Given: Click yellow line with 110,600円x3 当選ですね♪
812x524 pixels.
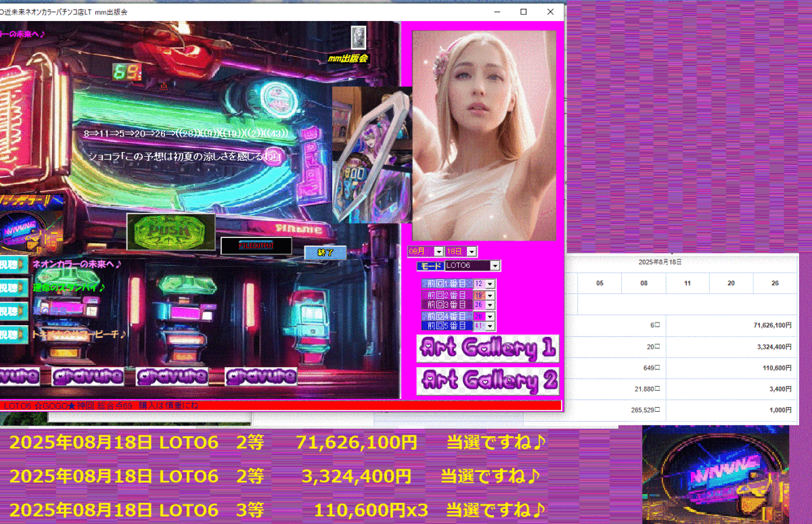Looking at the screenshot, I should point(277,509).
